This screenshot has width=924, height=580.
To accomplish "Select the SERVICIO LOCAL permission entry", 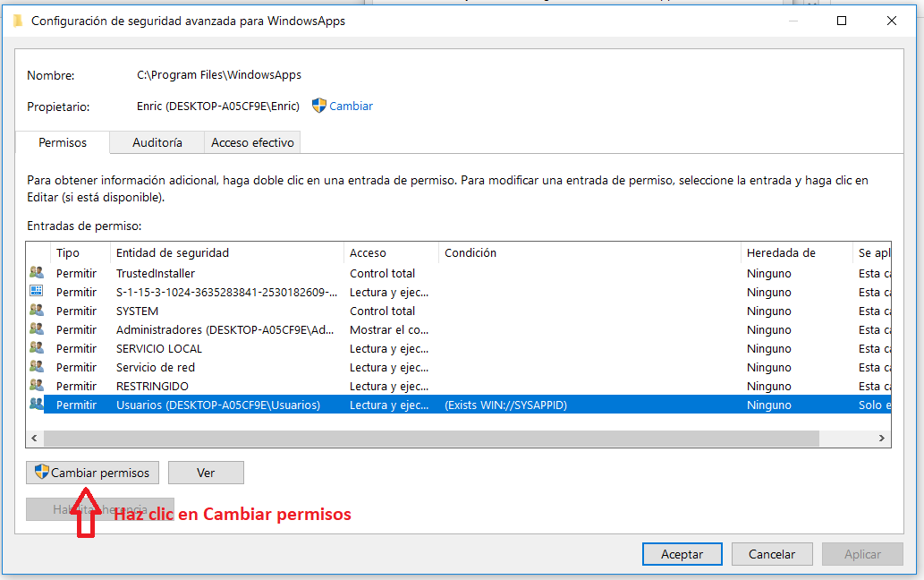I will [459, 349].
